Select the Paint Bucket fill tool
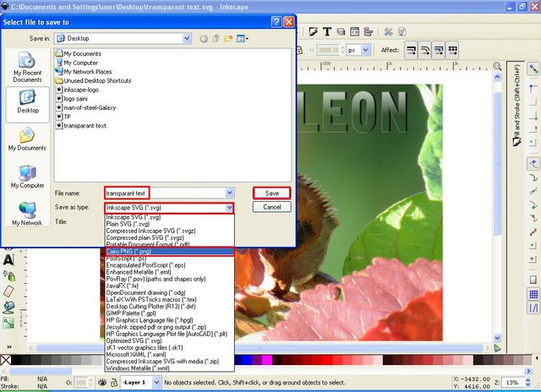This screenshot has width=541, height=392. pyautogui.click(x=8, y=307)
